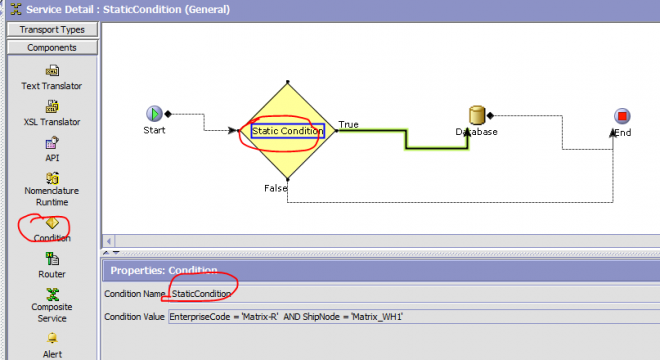Select the XSL Translator component icon

(52, 106)
